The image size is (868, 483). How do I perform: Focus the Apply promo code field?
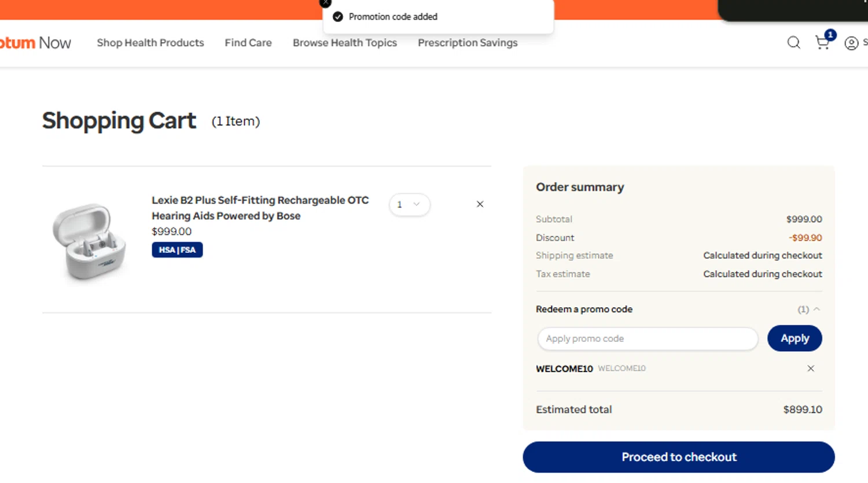[x=647, y=339]
